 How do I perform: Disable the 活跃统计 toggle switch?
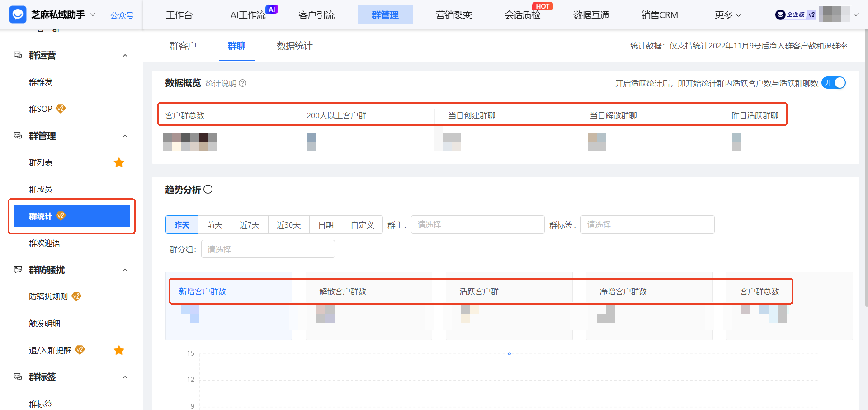tap(834, 83)
